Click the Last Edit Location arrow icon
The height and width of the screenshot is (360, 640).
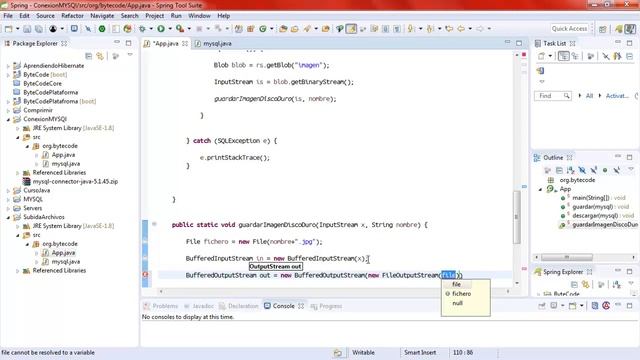(x=449, y=29)
